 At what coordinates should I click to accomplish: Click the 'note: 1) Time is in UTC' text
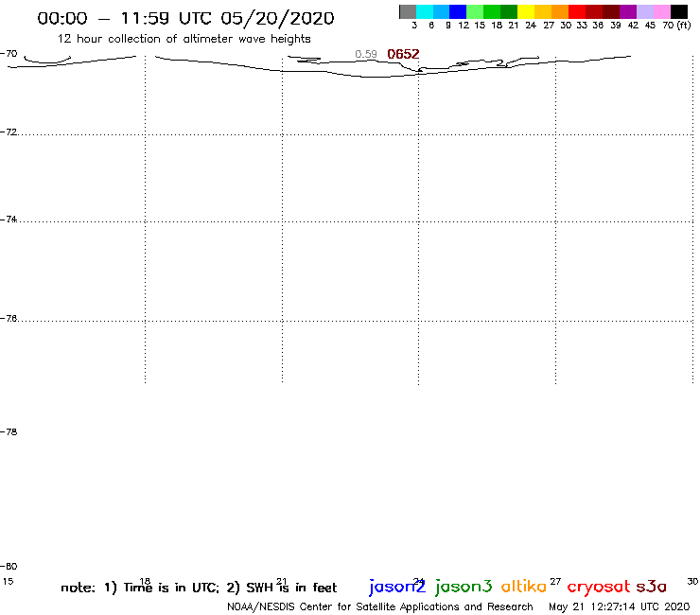140,588
